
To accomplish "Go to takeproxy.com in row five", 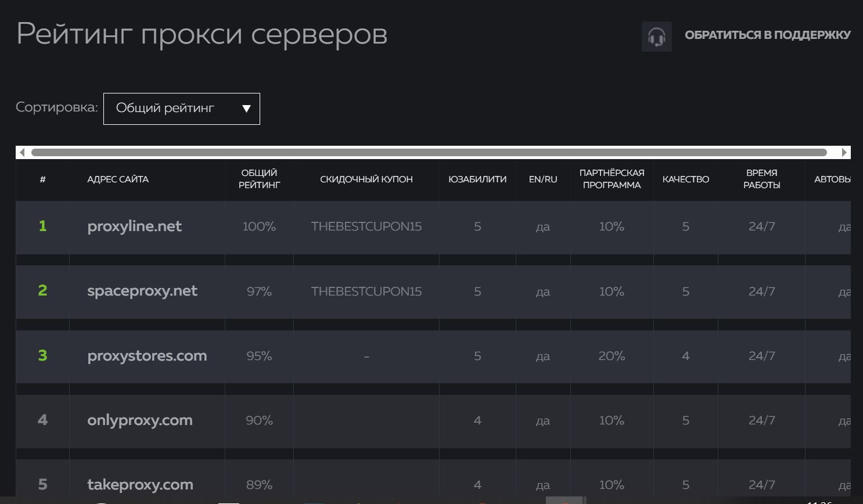I will pyautogui.click(x=140, y=484).
